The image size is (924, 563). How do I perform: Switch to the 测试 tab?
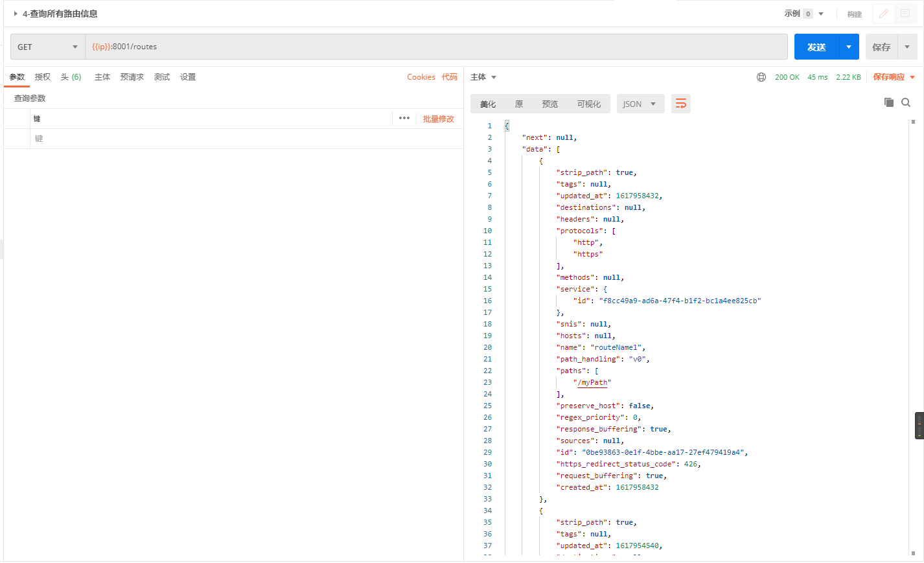pos(162,77)
